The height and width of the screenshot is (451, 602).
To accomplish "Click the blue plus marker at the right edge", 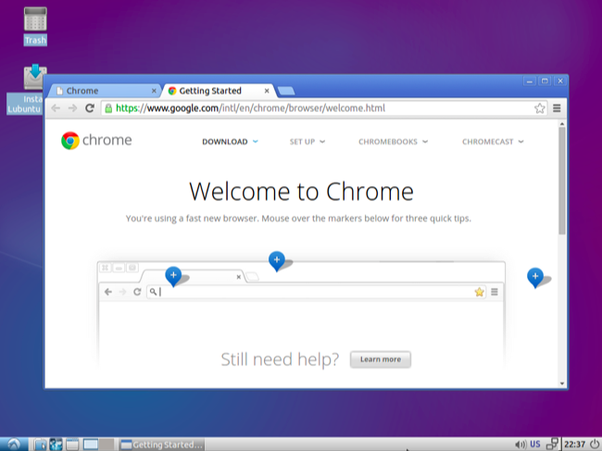I will [535, 278].
